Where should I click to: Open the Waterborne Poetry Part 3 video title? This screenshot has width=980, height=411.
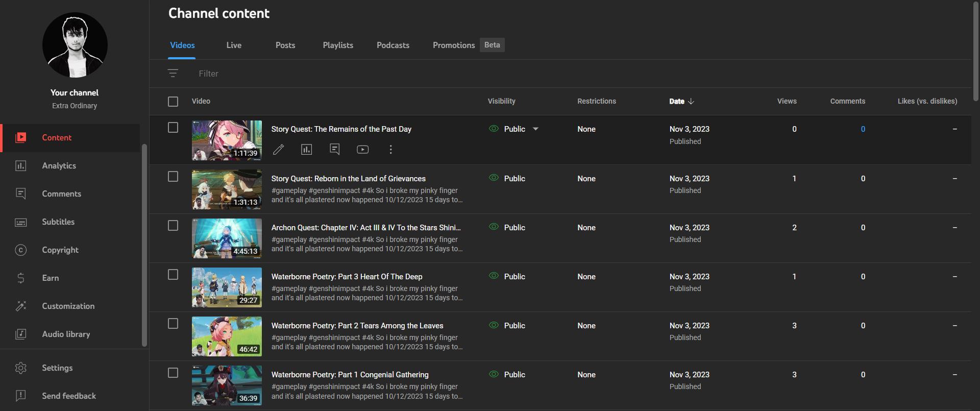click(x=347, y=277)
